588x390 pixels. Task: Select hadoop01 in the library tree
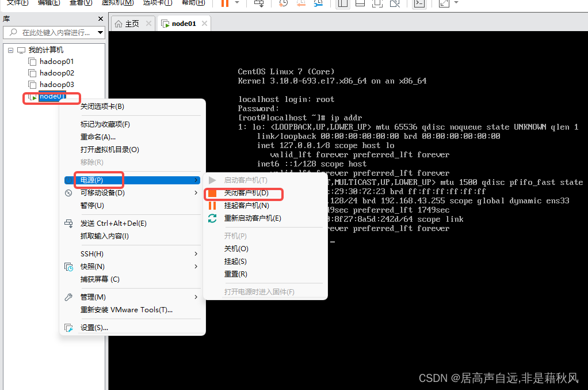[56, 61]
